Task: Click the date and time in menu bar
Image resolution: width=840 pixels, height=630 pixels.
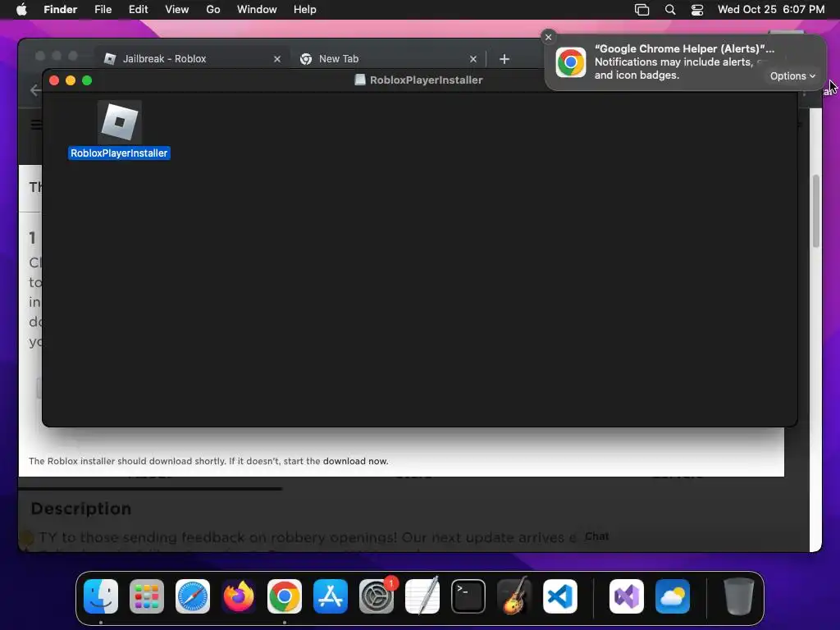Action: point(771,10)
